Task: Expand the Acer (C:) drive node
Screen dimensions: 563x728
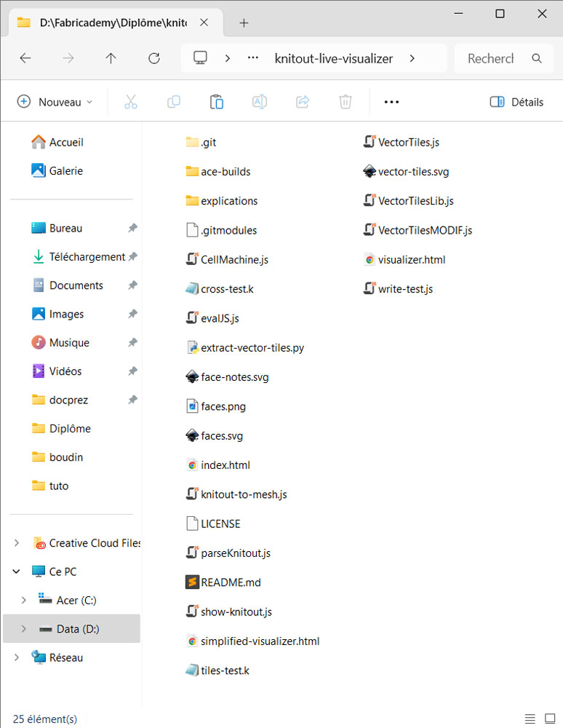Action: click(24, 600)
